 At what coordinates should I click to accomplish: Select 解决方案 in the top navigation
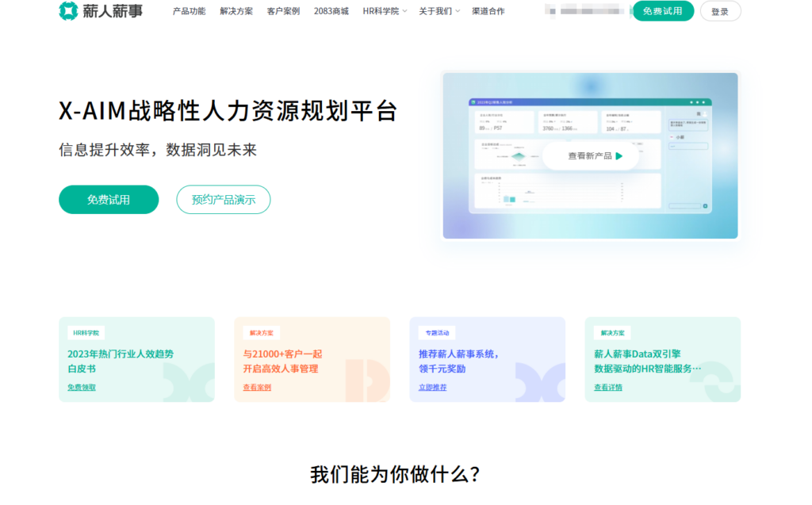pos(236,11)
